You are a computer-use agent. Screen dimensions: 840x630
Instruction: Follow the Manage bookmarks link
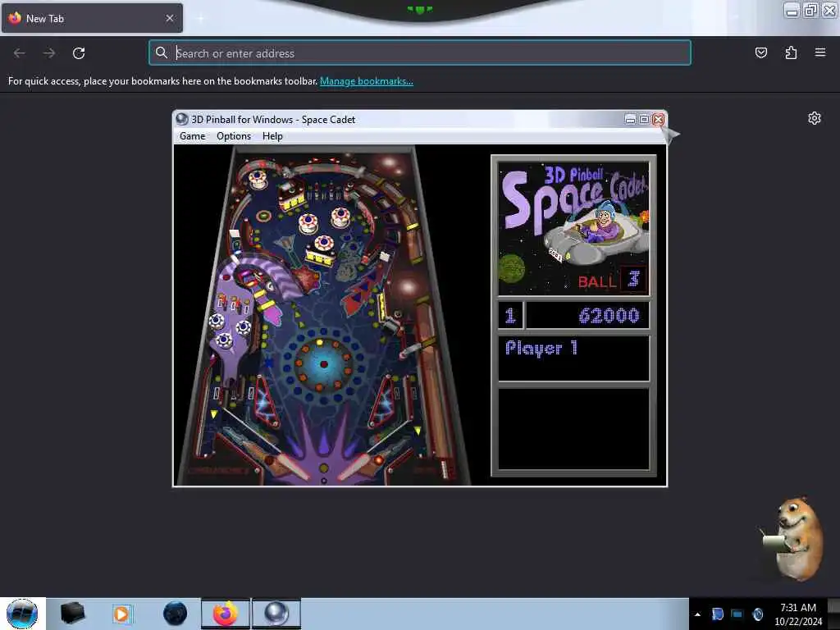pos(367,81)
